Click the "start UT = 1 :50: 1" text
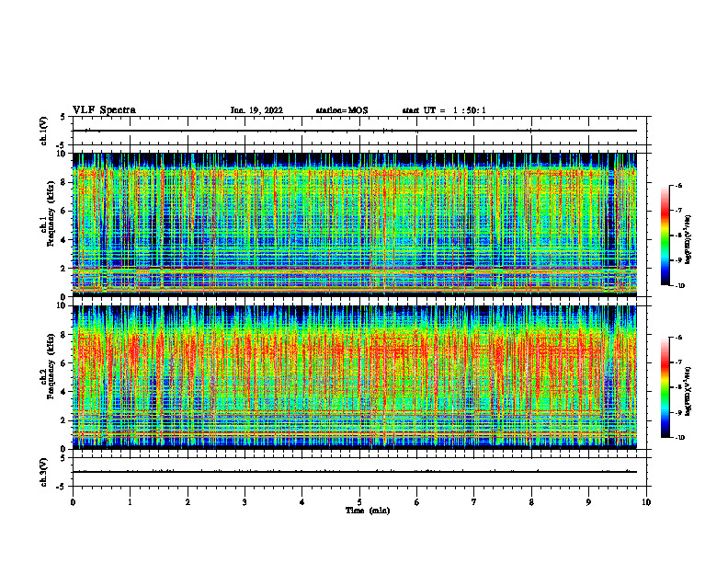This screenshot has height=563, width=728. (444, 110)
